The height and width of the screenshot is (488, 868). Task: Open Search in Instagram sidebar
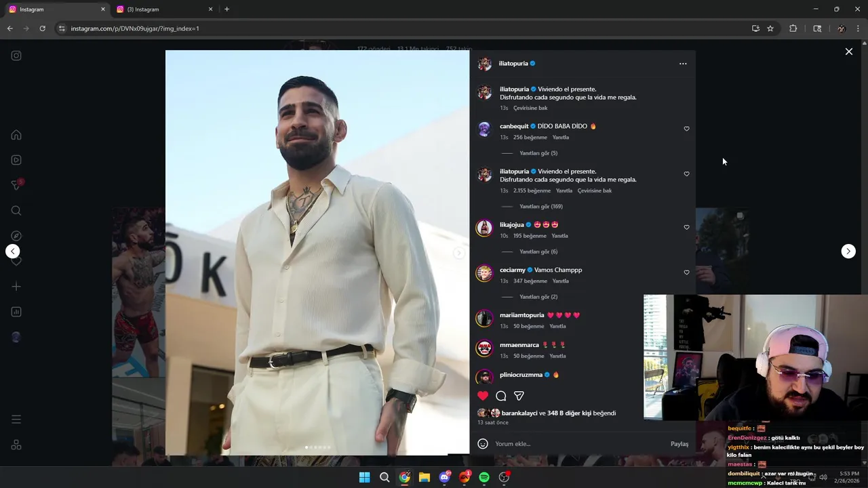(16, 211)
